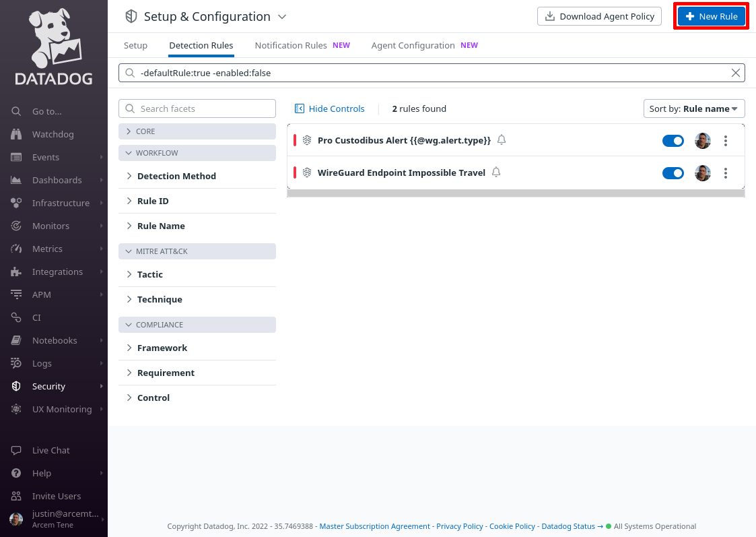Screen dimensions: 756x537
Task: Click the Security shield icon in sidebar
Action: 16,387
